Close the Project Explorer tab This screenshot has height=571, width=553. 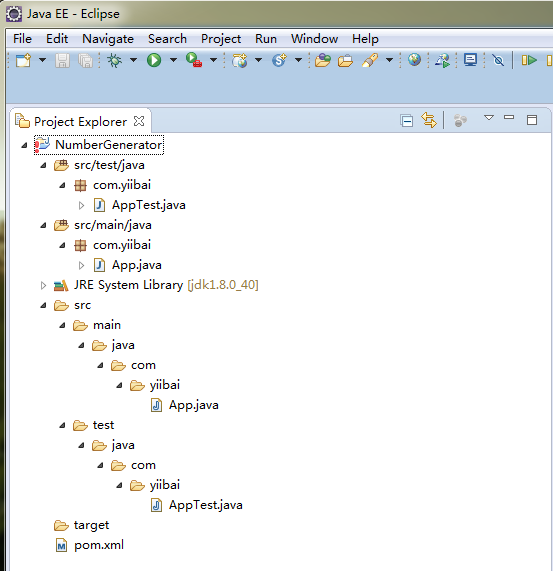click(139, 121)
